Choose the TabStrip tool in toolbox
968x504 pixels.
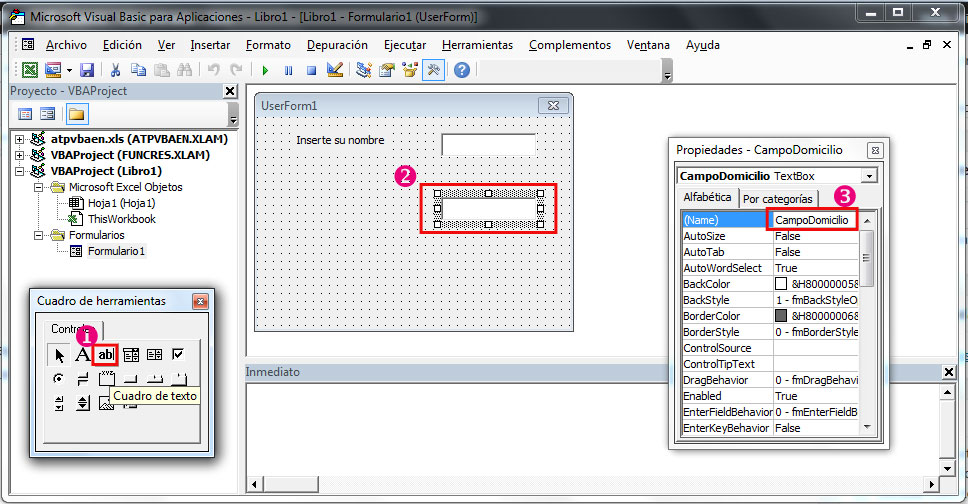154,379
